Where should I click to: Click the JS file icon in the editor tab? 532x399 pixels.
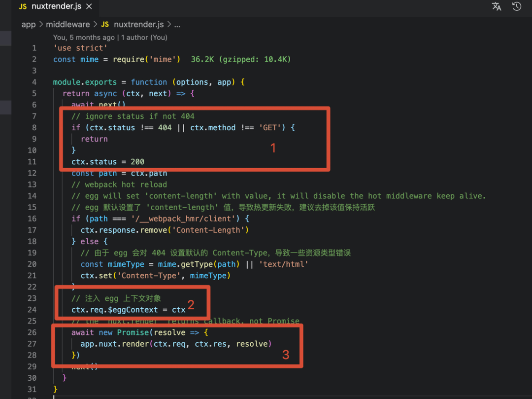click(23, 7)
